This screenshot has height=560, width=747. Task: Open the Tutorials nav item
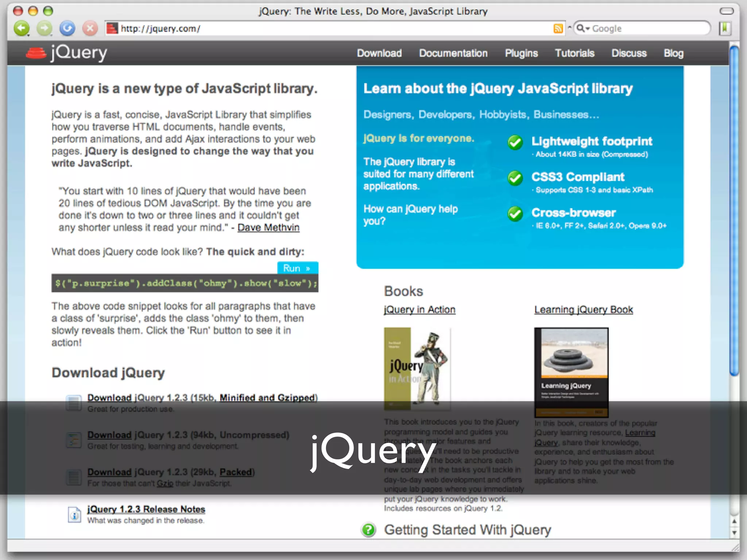tap(574, 53)
